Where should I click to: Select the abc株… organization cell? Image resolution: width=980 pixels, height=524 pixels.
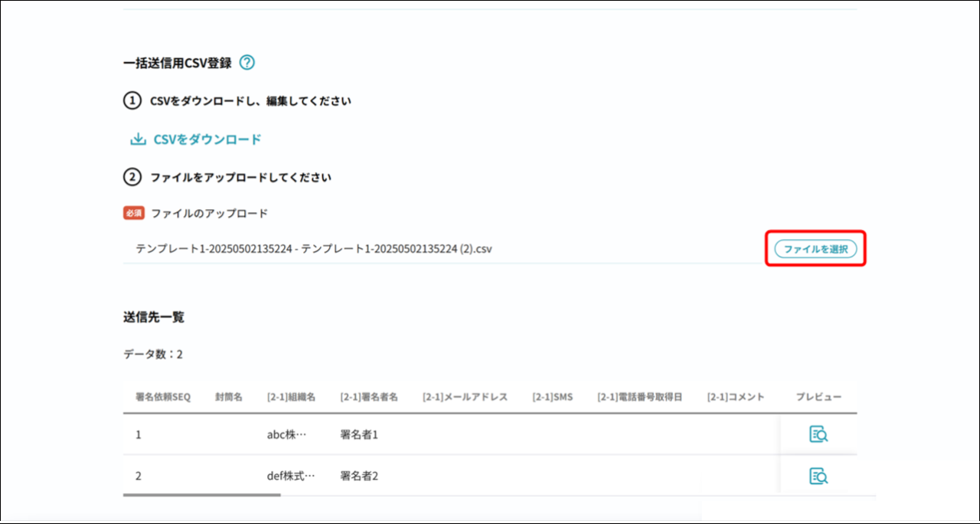[286, 435]
